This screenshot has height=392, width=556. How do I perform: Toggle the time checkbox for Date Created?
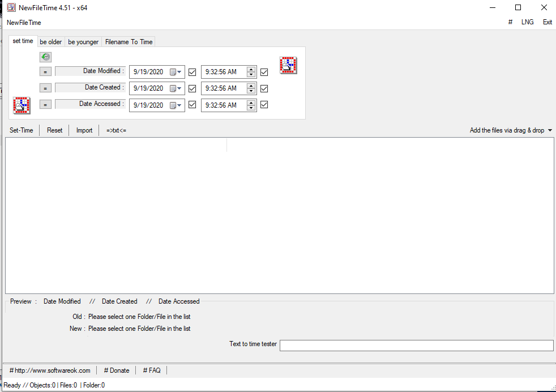(264, 88)
